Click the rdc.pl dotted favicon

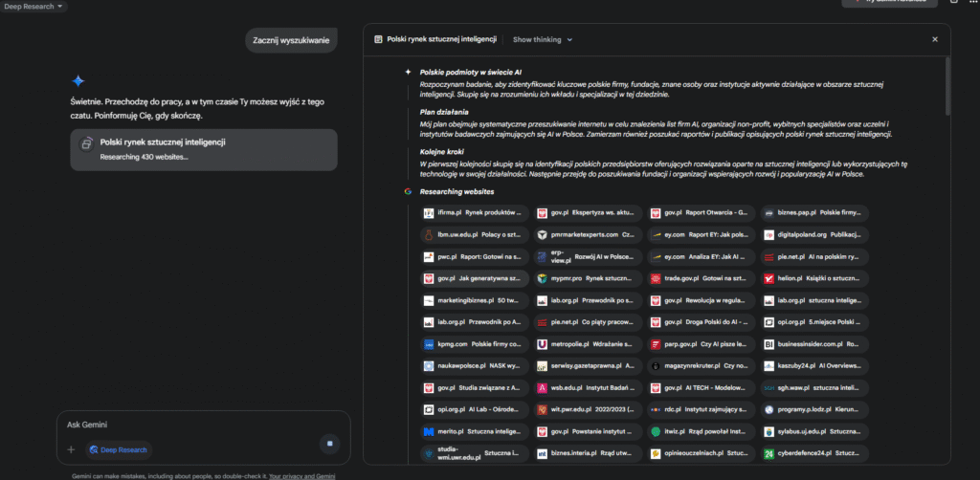(656, 409)
